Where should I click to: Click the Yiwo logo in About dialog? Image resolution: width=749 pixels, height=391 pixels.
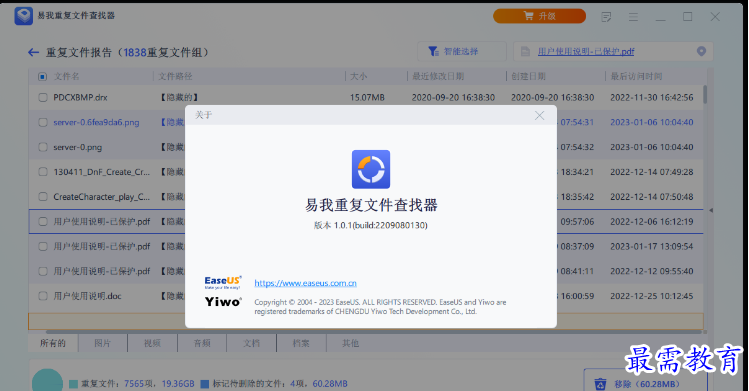[223, 302]
